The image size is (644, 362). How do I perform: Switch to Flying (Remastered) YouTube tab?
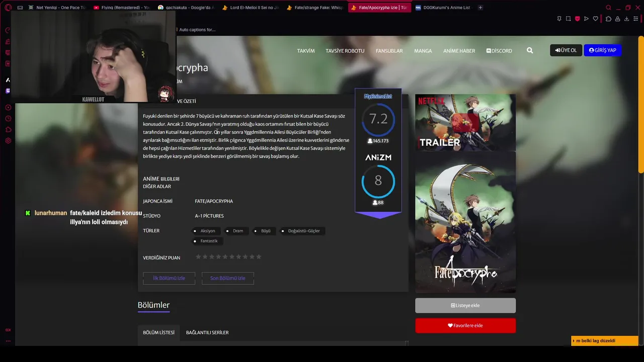[x=121, y=8]
